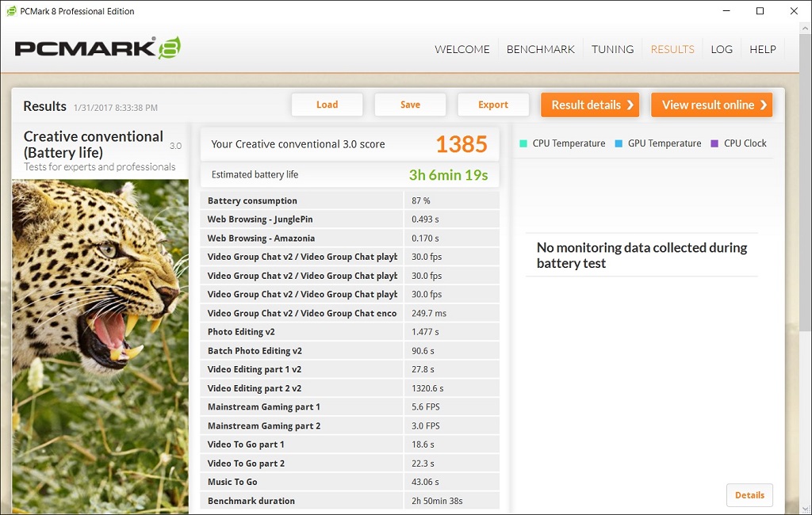Toggle the CPU Clock legend swatch
The width and height of the screenshot is (812, 515).
(x=714, y=143)
